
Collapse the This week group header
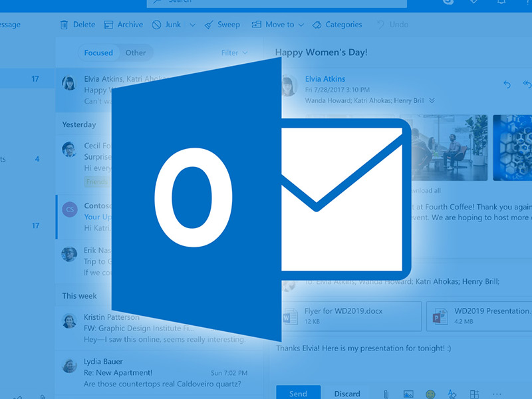click(79, 296)
